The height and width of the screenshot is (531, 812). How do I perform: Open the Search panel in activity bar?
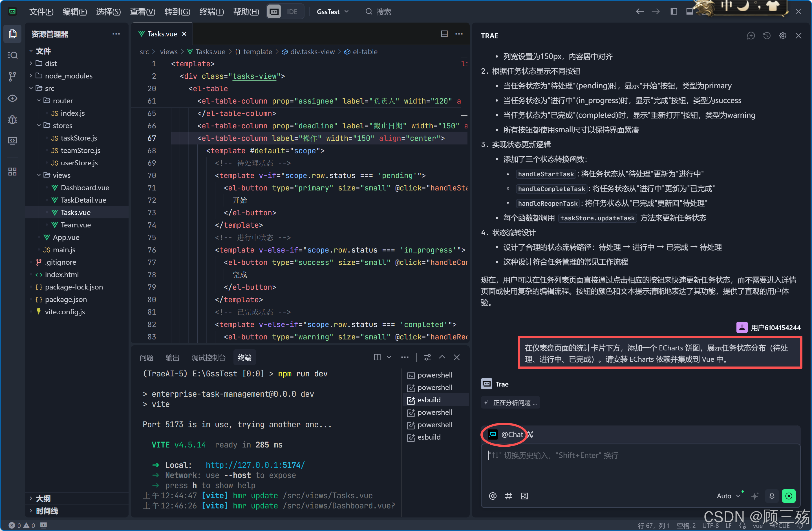point(12,55)
